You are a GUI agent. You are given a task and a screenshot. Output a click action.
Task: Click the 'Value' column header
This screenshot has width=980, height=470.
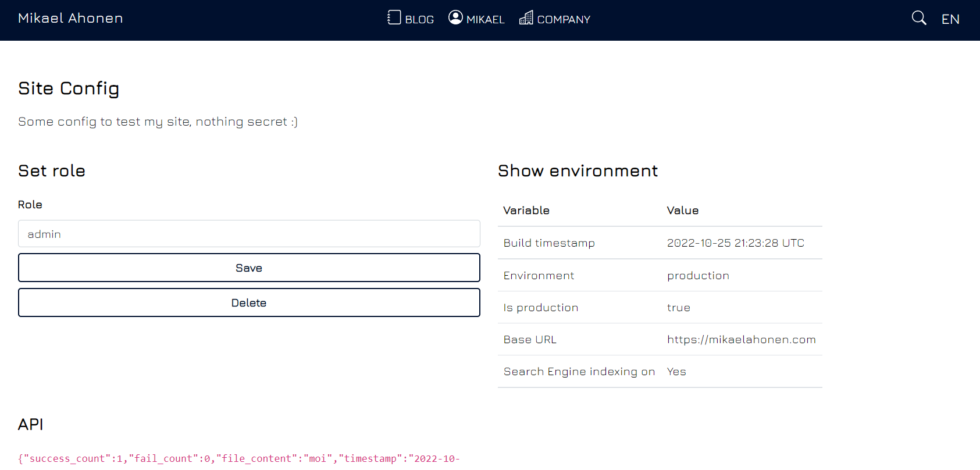[x=683, y=211]
